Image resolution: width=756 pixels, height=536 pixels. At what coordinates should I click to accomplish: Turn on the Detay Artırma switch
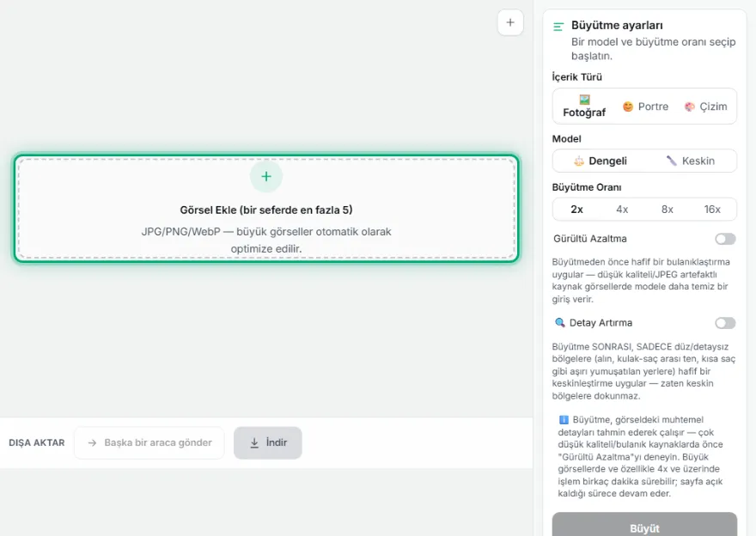pyautogui.click(x=725, y=323)
